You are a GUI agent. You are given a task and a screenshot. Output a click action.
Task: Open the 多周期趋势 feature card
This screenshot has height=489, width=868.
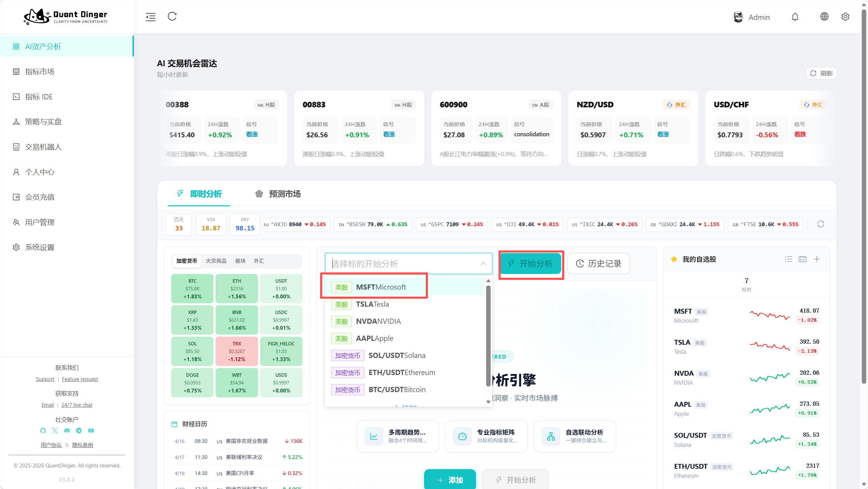pos(398,436)
